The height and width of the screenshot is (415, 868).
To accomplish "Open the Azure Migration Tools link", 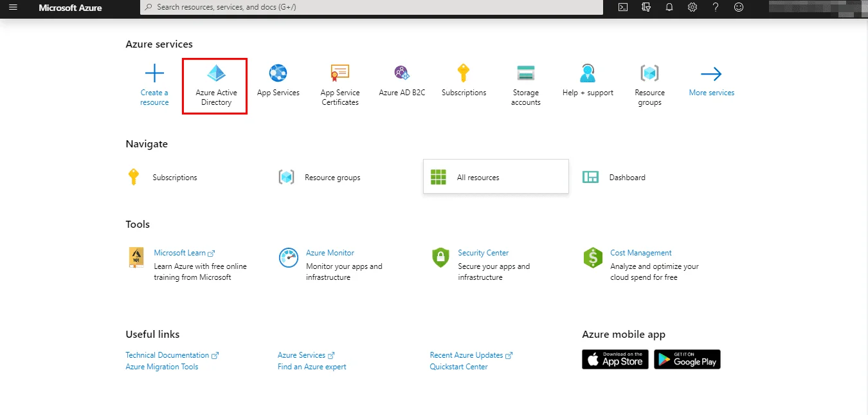I will click(x=162, y=367).
